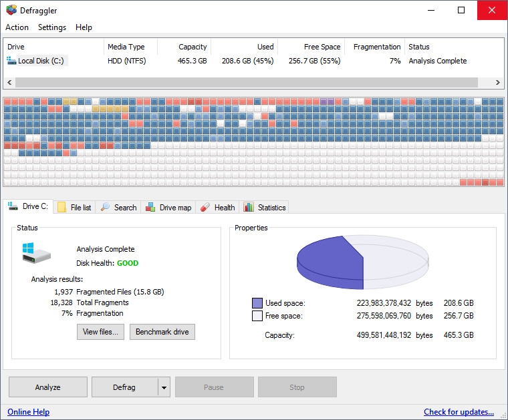This screenshot has width=508, height=420.
Task: Click the Windows hard drive status icon
Action: coord(36,252)
